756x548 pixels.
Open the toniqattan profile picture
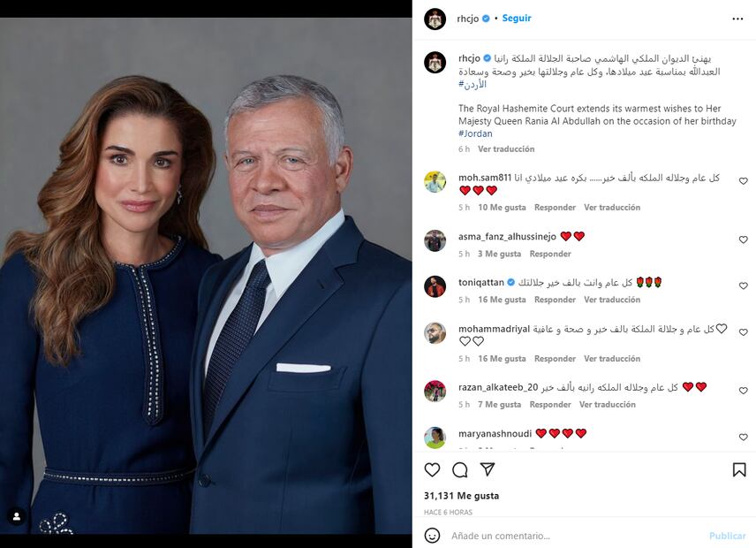click(435, 286)
